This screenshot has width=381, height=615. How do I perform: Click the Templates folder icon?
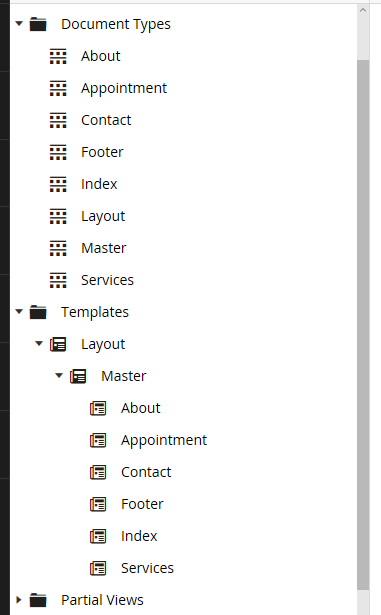click(x=38, y=312)
